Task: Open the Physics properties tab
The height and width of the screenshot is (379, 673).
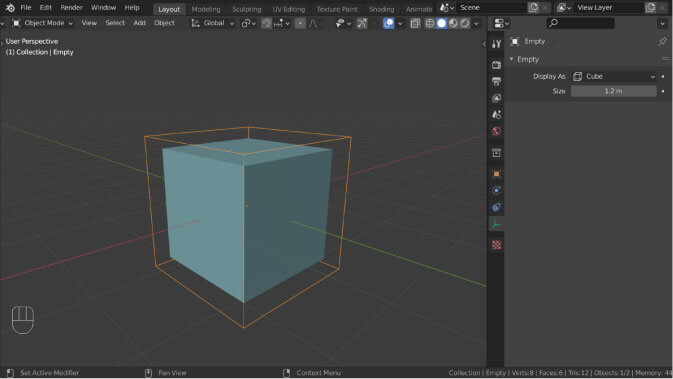Action: [497, 191]
